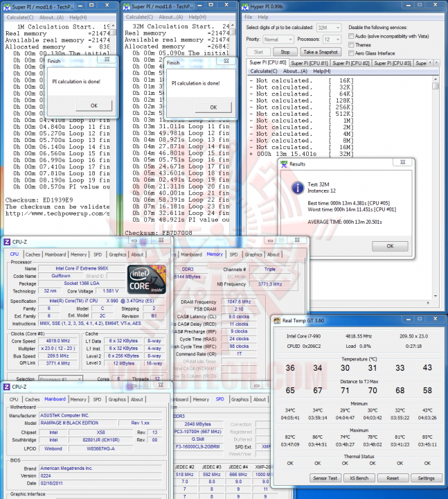Open Caches tab in top CPU-Z window
The width and height of the screenshot is (448, 499).
(33, 254)
